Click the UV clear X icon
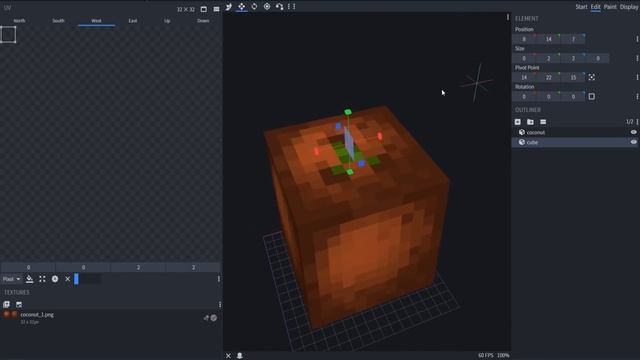The height and width of the screenshot is (360, 640). click(x=67, y=279)
